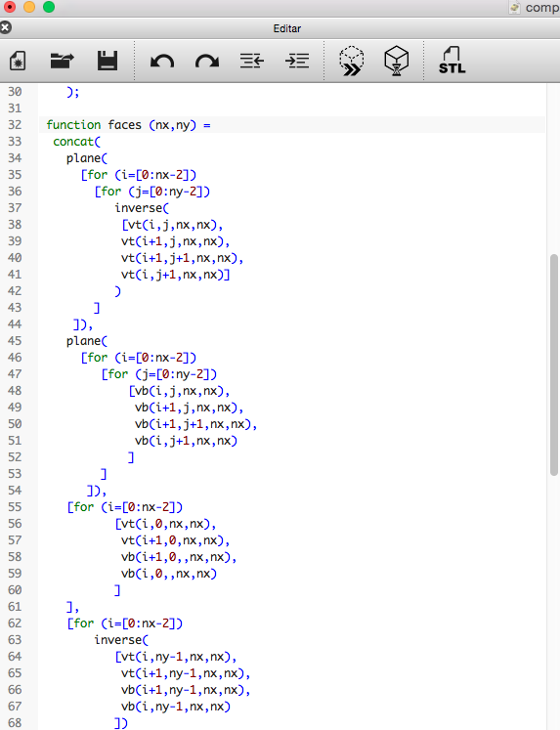Run Preview with the dashed cube icon
Viewport: 560px width, 730px height.
(x=352, y=61)
